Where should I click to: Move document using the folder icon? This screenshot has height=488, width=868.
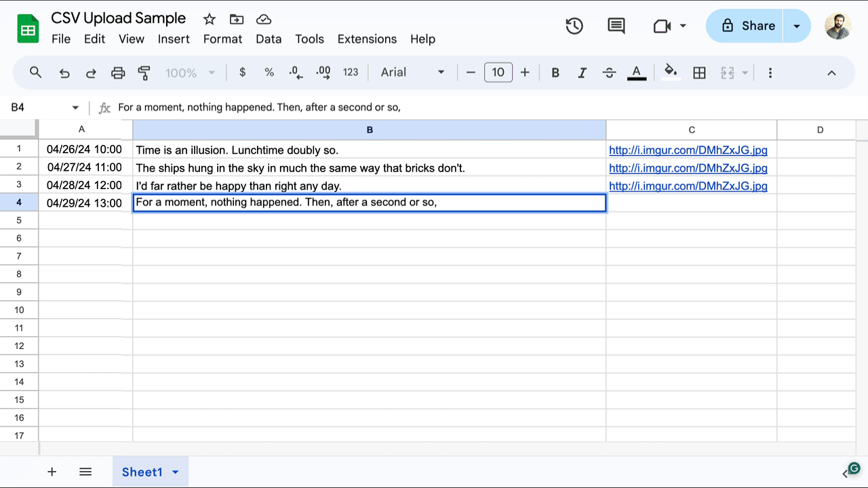(x=237, y=19)
